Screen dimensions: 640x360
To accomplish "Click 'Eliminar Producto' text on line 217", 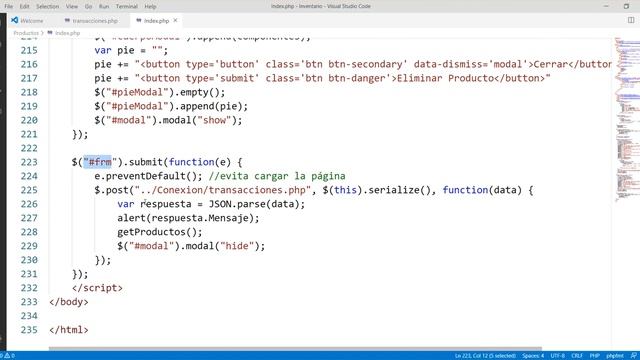I will 445,78.
